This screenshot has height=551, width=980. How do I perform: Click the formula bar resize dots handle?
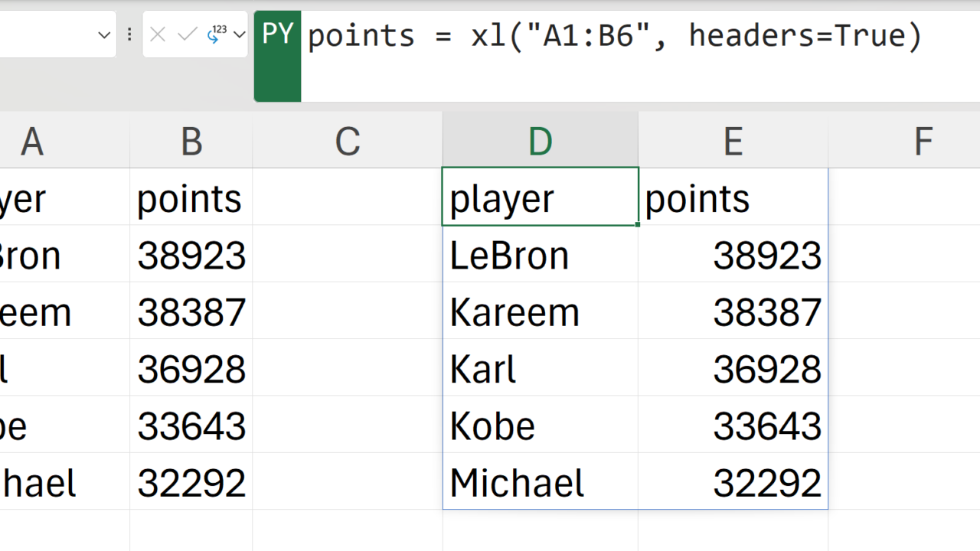click(x=129, y=34)
